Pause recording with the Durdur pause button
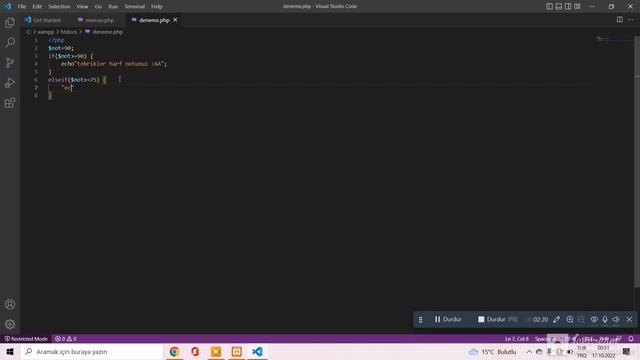 (448, 319)
